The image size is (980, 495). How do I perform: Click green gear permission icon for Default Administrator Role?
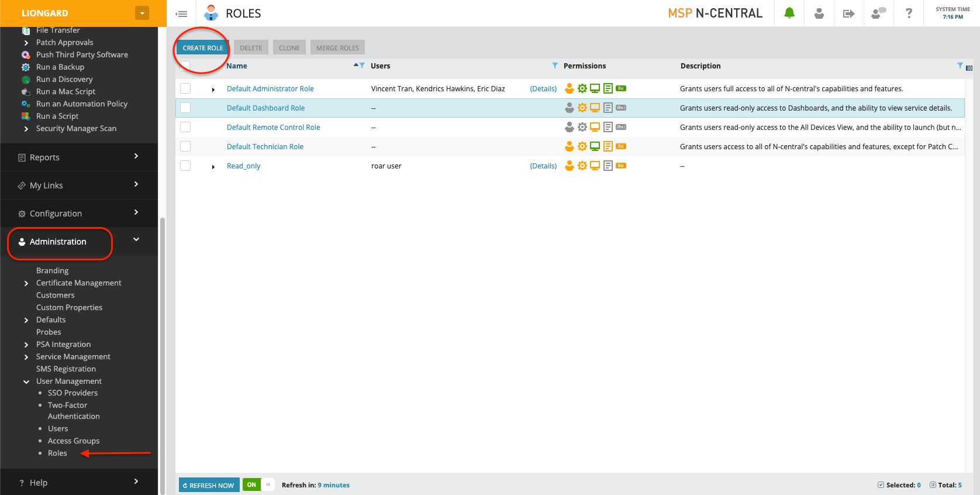pos(582,88)
